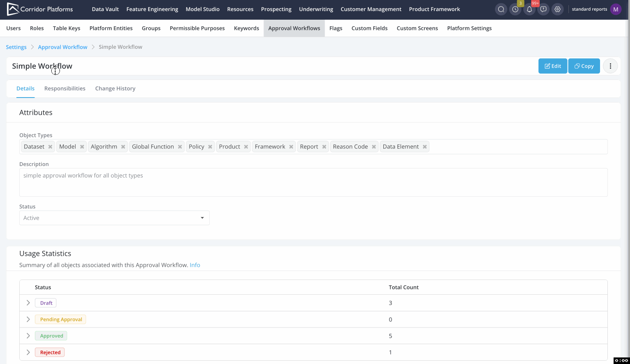
Task: Click the user avatar M icon
Action: click(616, 9)
